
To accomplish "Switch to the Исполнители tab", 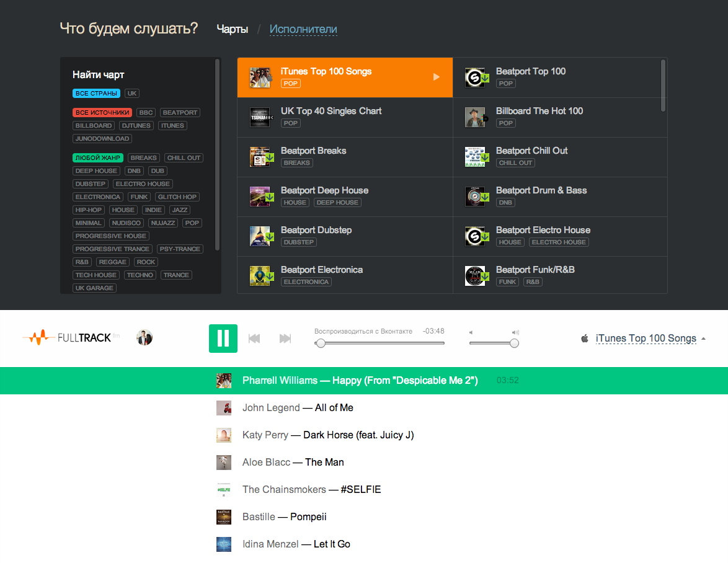I will click(x=303, y=29).
